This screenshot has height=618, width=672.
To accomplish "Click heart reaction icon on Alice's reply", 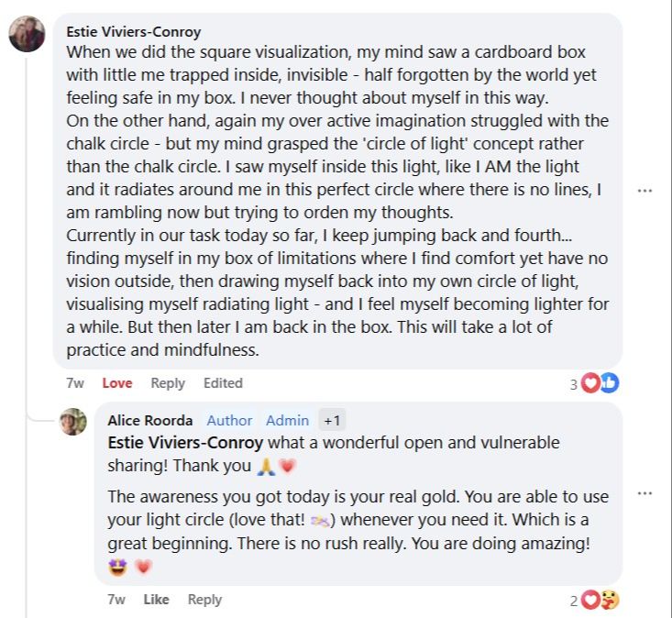I will coord(590,600).
